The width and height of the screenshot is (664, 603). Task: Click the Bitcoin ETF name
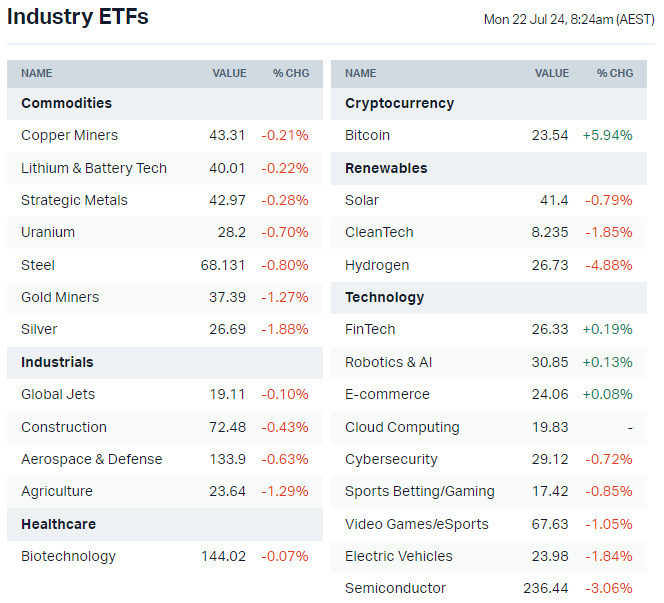367,135
